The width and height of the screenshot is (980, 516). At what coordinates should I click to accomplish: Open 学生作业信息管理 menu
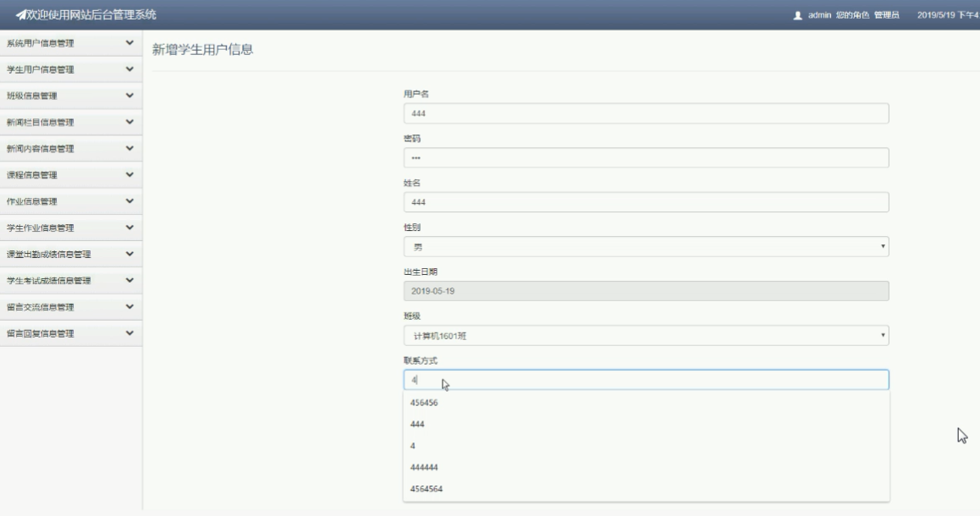point(70,228)
